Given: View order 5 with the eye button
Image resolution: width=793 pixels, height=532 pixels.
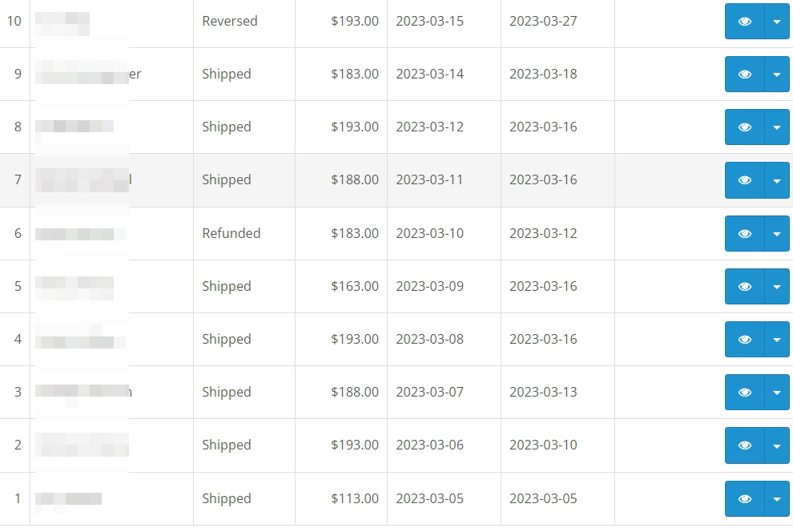Looking at the screenshot, I should point(744,287).
